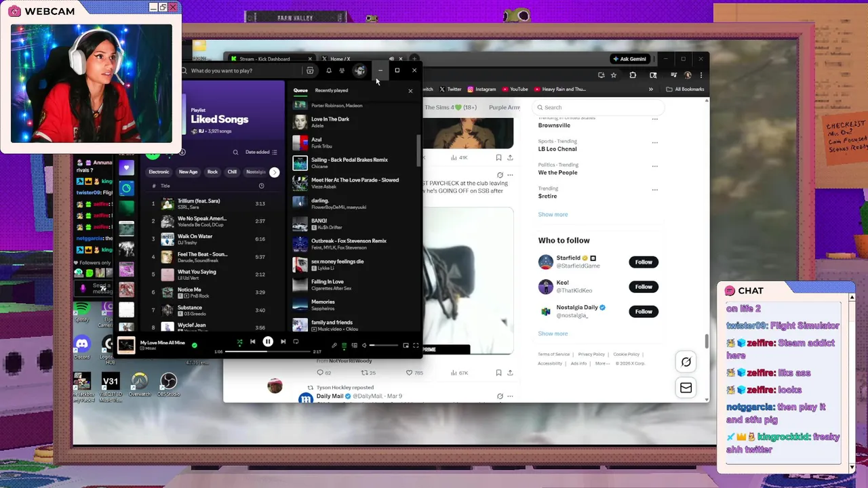This screenshot has height=488, width=868.
Task: Open the Overwatch desktop shortcut
Action: pyautogui.click(x=140, y=385)
